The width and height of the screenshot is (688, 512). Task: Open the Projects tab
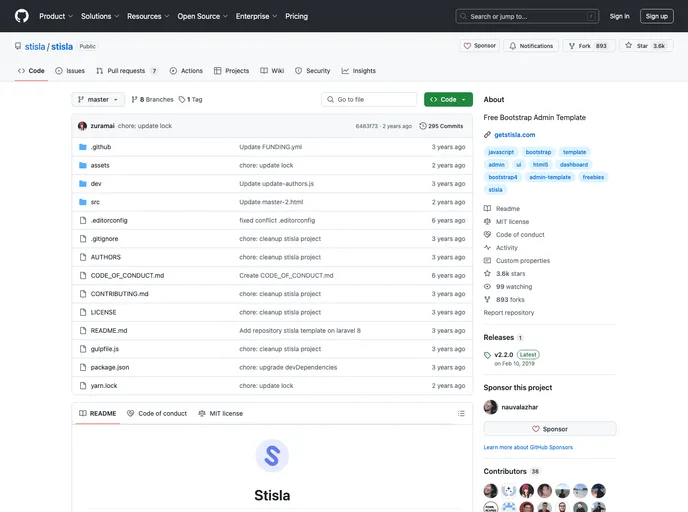coord(231,71)
